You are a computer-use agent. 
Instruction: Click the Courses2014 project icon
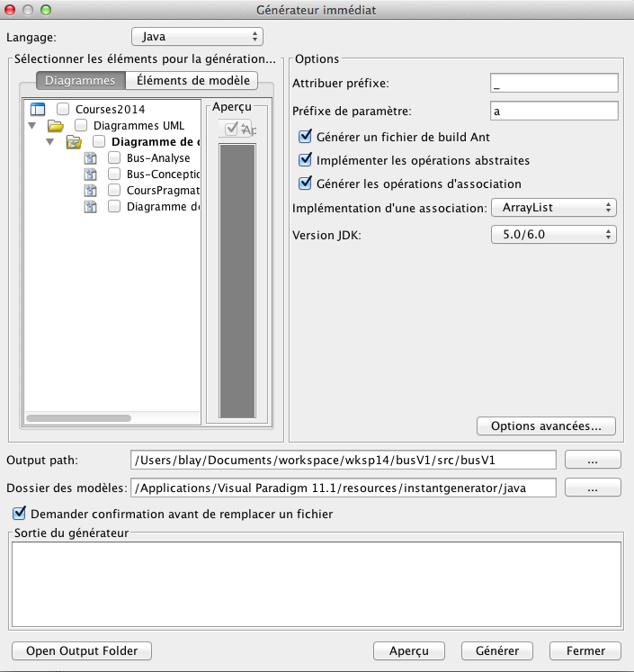pyautogui.click(x=38, y=109)
